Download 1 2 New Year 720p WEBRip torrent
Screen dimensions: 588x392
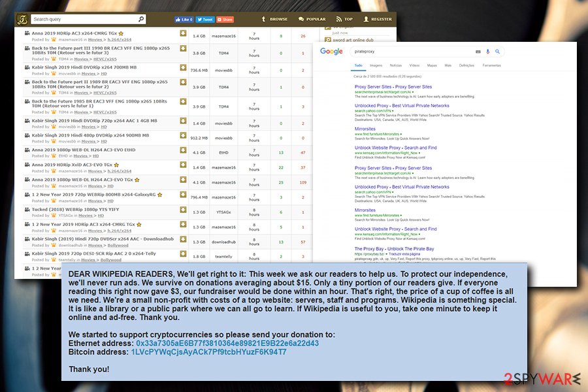coord(183,195)
